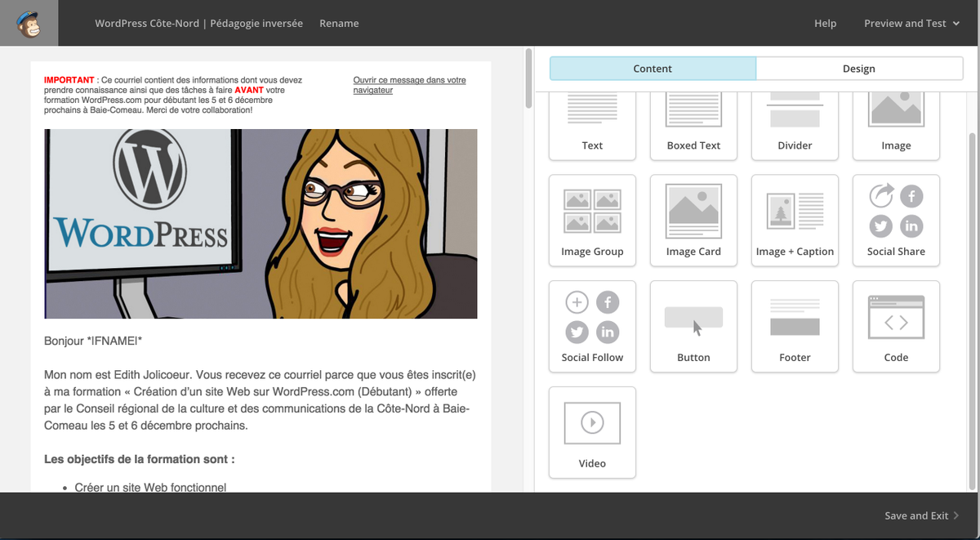This screenshot has height=540, width=980.
Task: Select the Button content block
Action: [693, 327]
